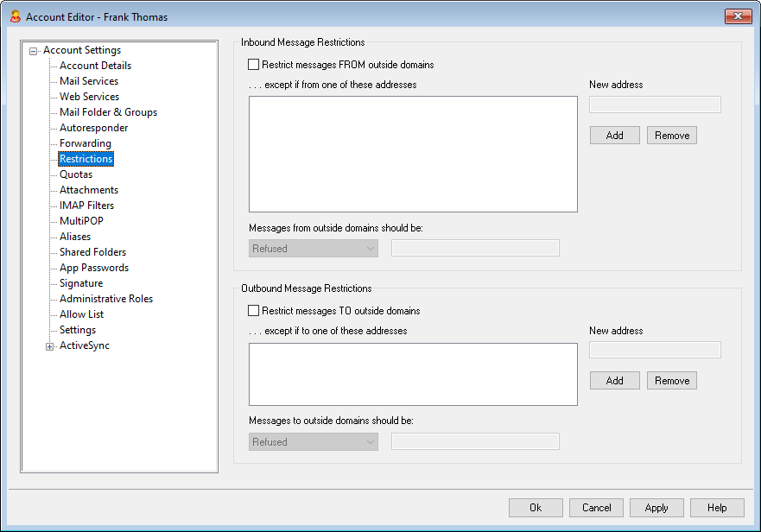This screenshot has width=761, height=532.
Task: Collapse the Account Settings tree node
Action: click(34, 51)
